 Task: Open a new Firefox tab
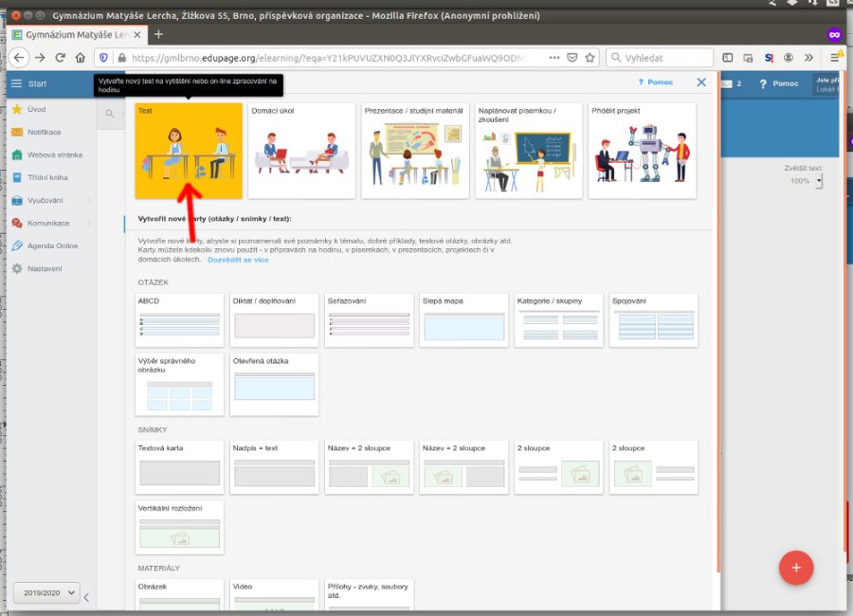pyautogui.click(x=158, y=34)
